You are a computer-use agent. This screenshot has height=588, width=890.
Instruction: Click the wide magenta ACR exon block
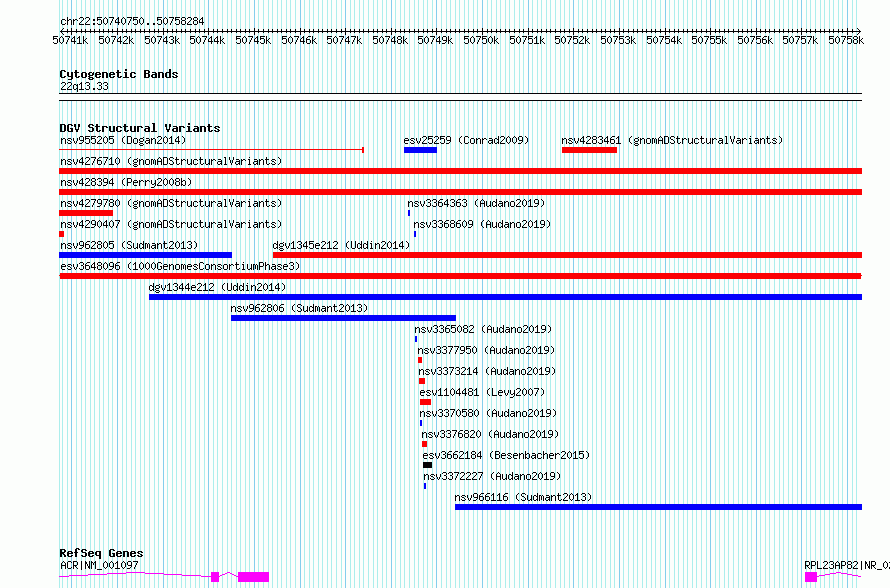(253, 577)
